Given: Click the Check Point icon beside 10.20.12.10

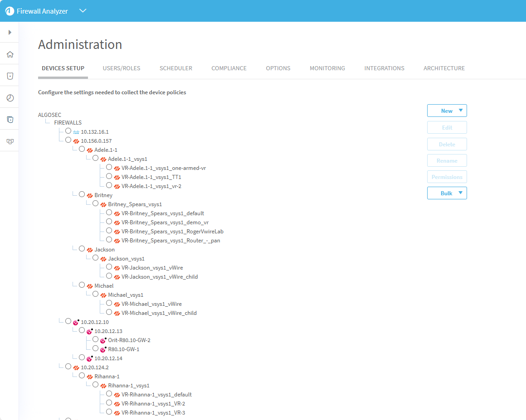Looking at the screenshot, I should 76,322.
